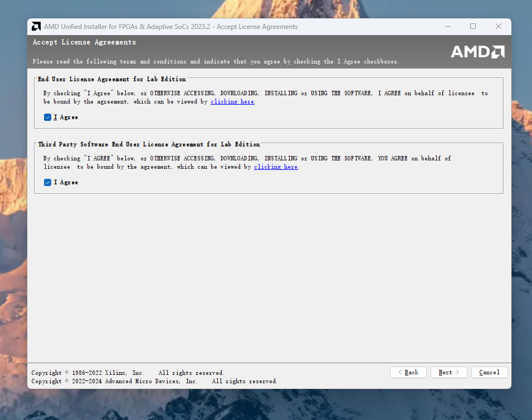
Task: Proceed with the Next button
Action: (x=449, y=372)
